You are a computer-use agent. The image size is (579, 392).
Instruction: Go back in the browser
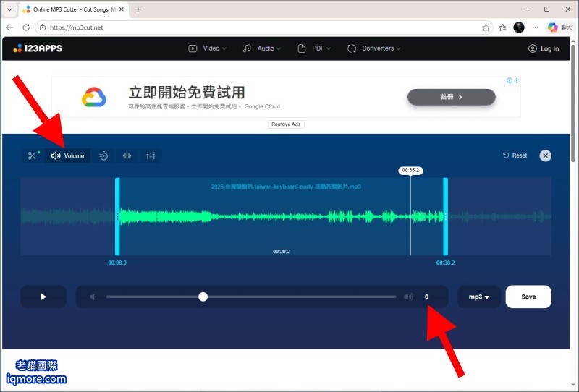pos(9,27)
